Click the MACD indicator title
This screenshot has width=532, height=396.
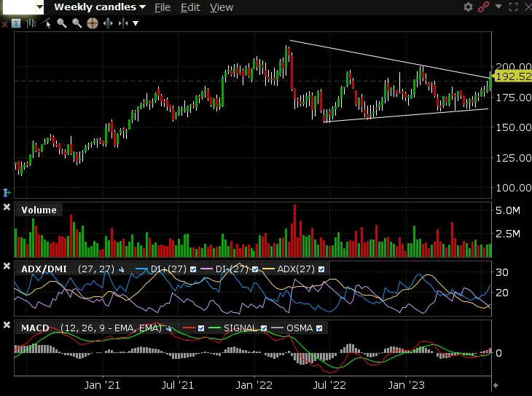(35, 328)
